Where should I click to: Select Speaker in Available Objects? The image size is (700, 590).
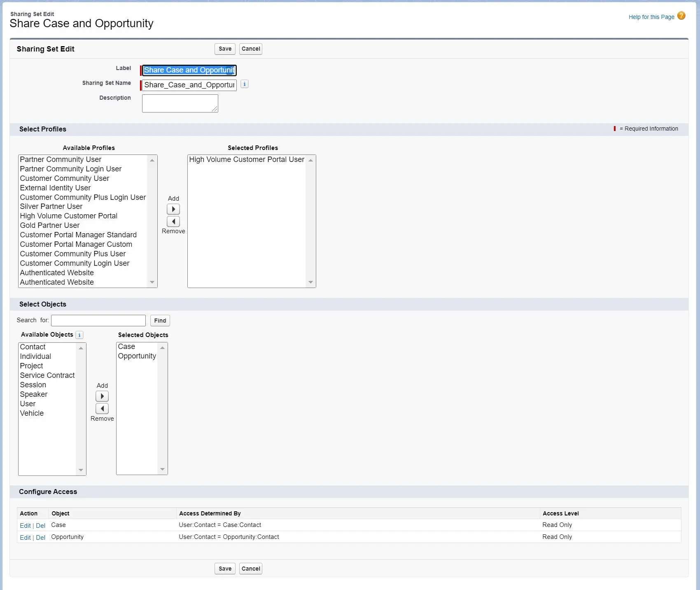tap(47, 394)
